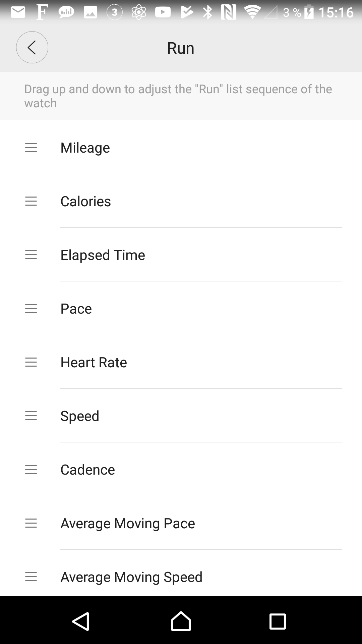362x644 pixels.
Task: Tap the Average Moving Speed reorder handle
Action: tap(31, 577)
